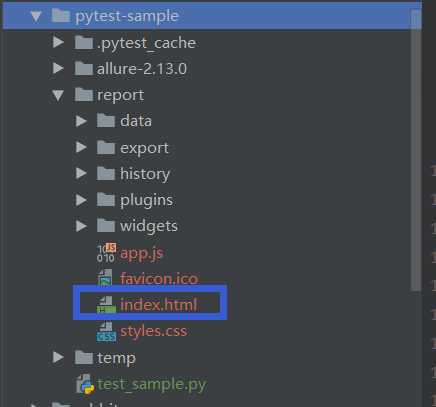Click the styles.css CSS file icon
Viewport: 436px width, 407px height.
[x=106, y=331]
